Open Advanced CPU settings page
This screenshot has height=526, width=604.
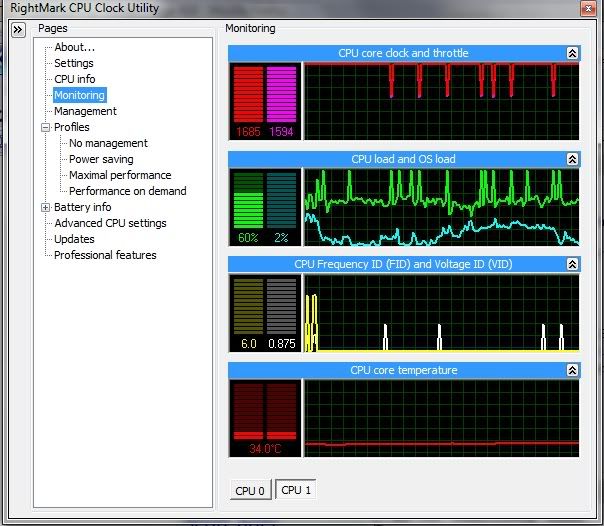110,223
